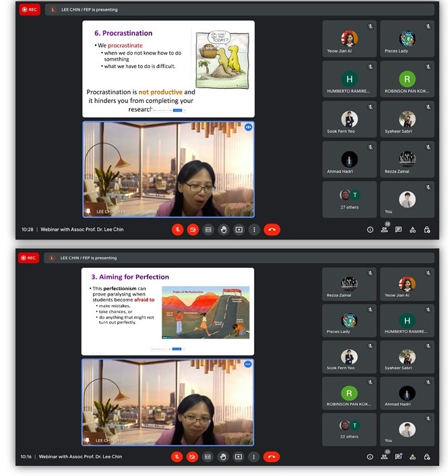Open chat panel in bottom meeting

coord(399,456)
